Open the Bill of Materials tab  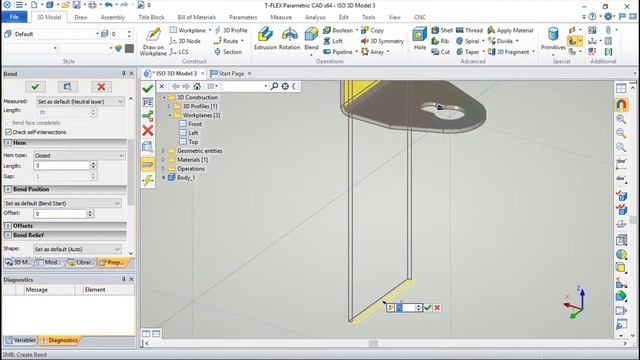click(x=196, y=17)
